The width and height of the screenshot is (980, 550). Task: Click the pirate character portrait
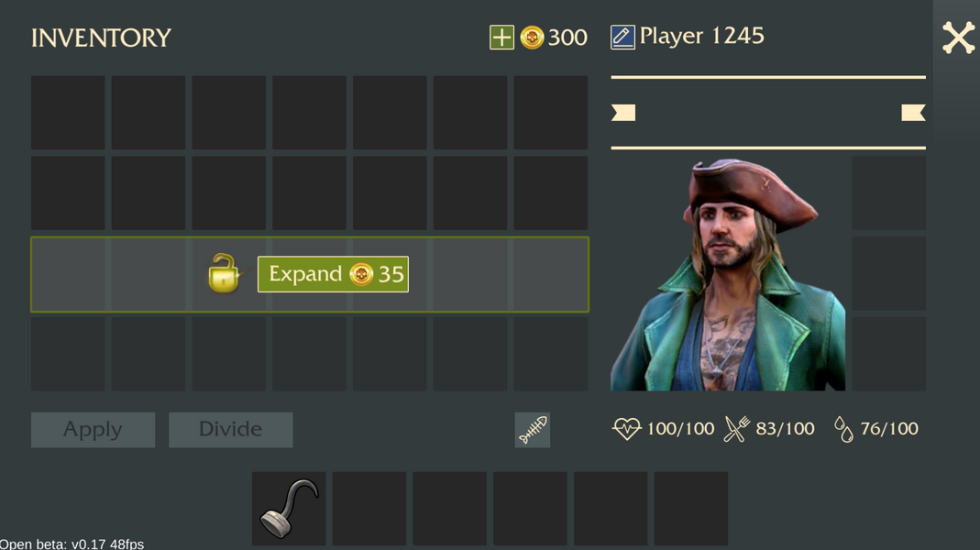728,274
